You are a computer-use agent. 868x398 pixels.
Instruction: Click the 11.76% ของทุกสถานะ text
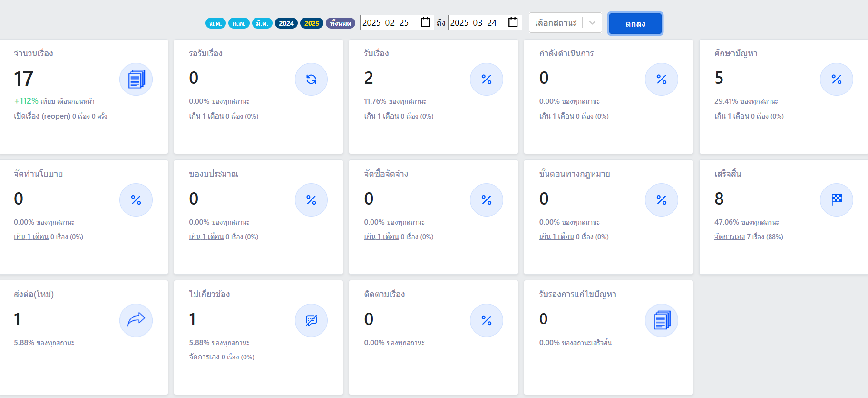(x=395, y=101)
